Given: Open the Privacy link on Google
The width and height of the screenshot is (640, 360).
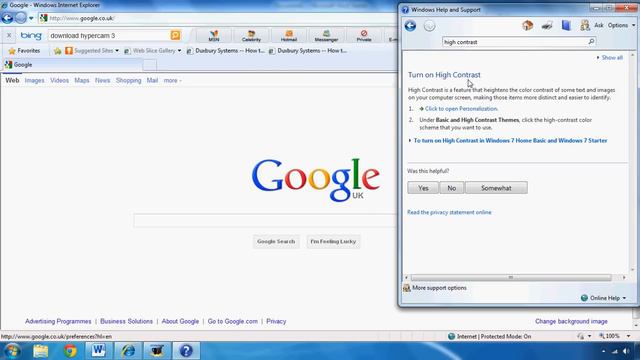Looking at the screenshot, I should point(276,321).
